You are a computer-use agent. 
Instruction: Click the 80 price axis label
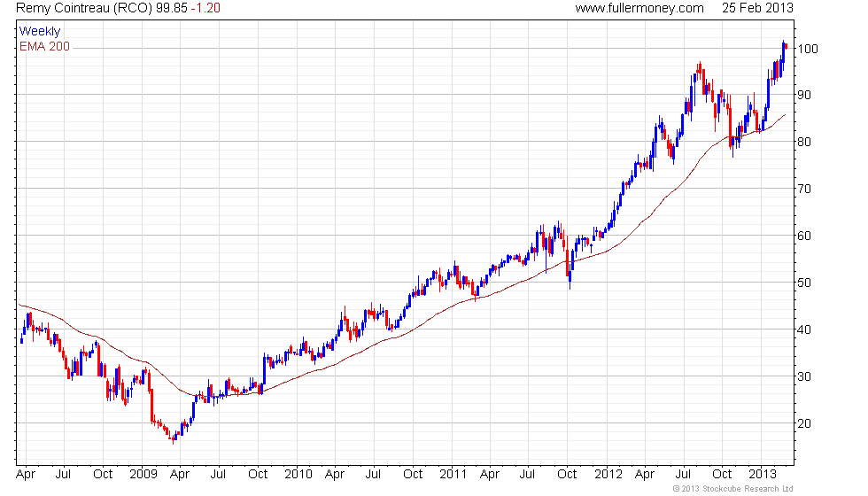tap(804, 143)
